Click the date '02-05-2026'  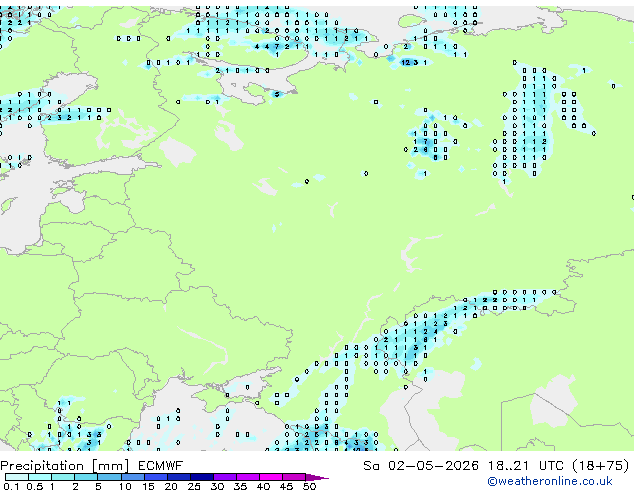[433, 466]
